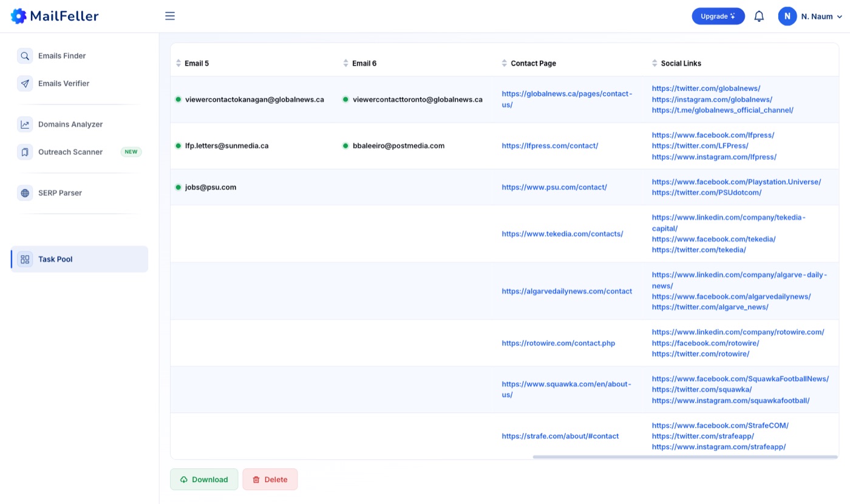Click green dot beside viewercontactokanagan email
The width and height of the screenshot is (850, 504).
click(x=178, y=99)
